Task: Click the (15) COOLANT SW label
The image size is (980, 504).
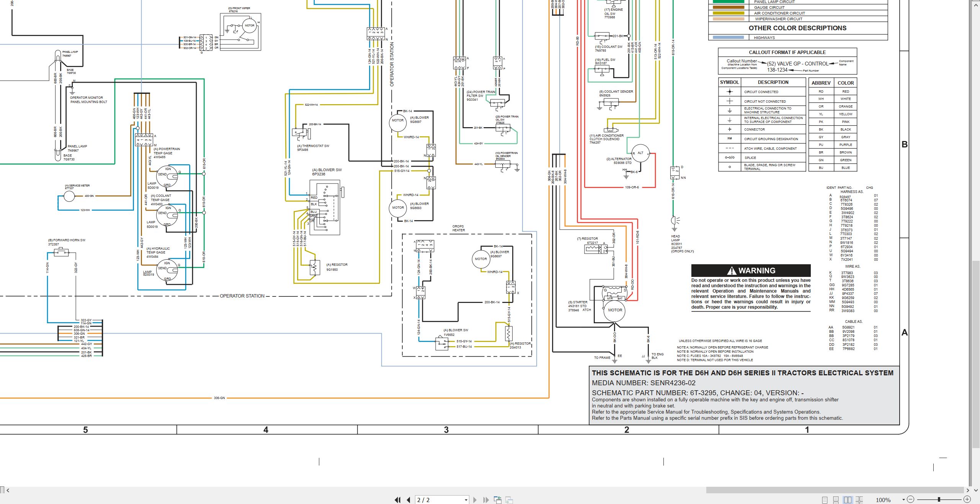Action: [609, 47]
